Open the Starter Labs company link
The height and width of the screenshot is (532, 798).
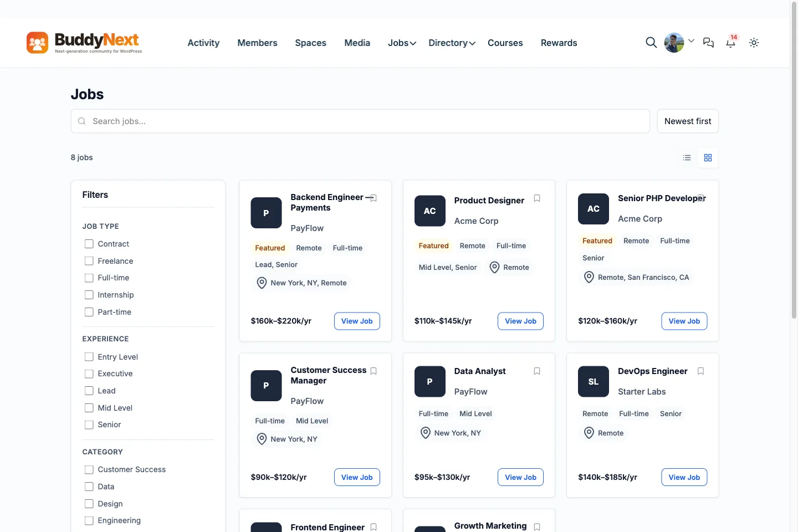[642, 392]
